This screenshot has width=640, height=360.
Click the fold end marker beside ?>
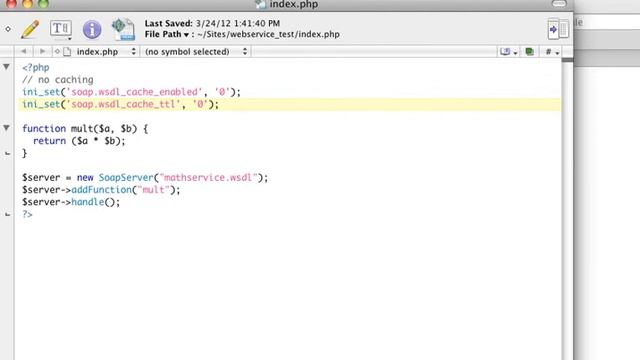[x=7, y=214]
